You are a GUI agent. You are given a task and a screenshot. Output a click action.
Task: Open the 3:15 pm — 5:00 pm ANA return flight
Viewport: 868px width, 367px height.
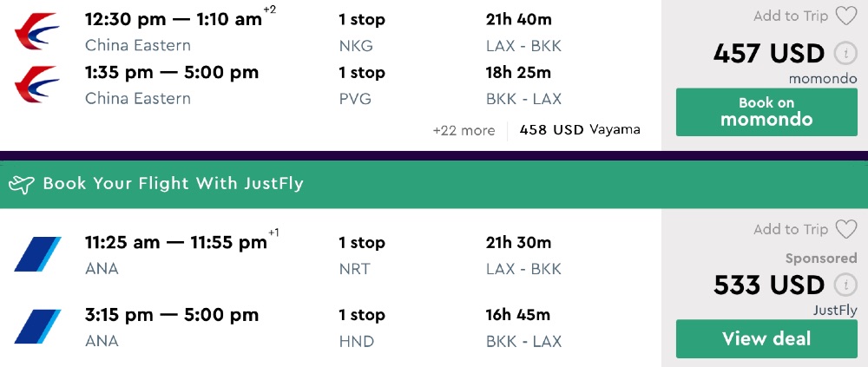tap(172, 315)
